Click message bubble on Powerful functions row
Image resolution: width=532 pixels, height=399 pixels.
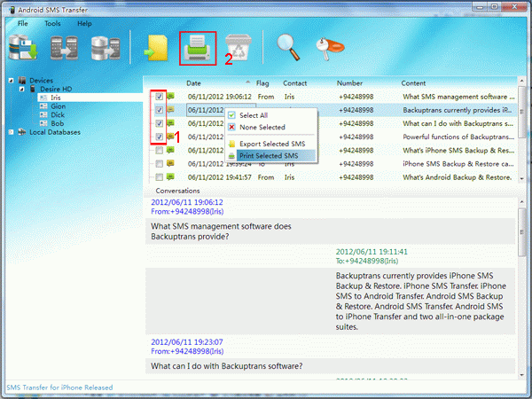(170, 137)
